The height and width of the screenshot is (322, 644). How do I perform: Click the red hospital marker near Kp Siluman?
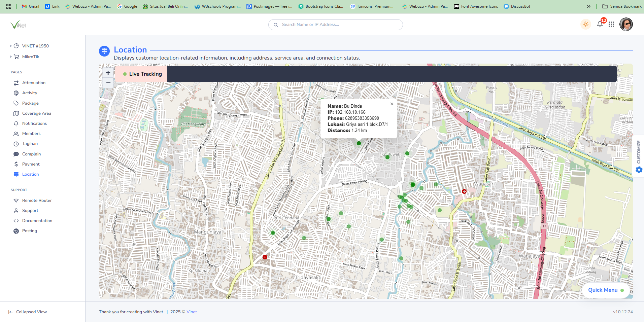[265, 257]
